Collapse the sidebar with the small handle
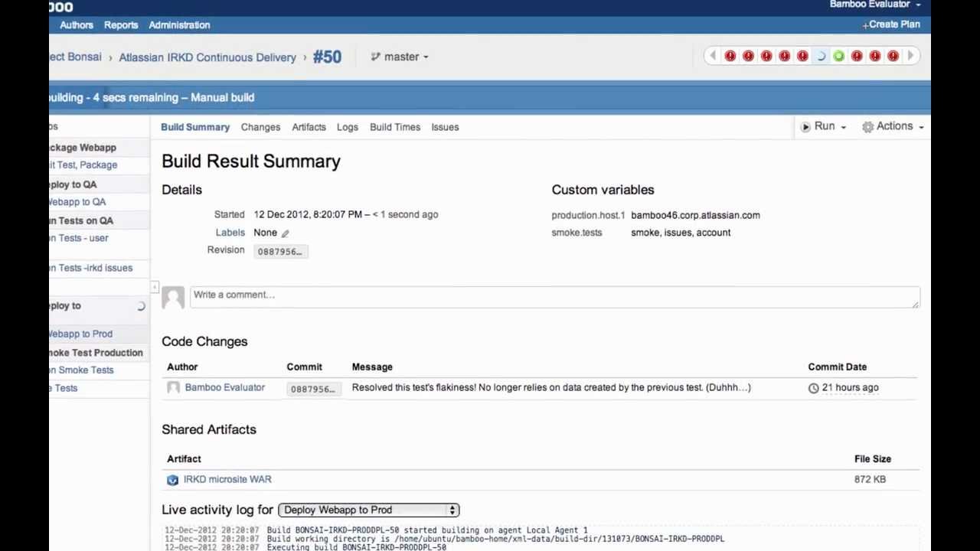 click(x=155, y=287)
